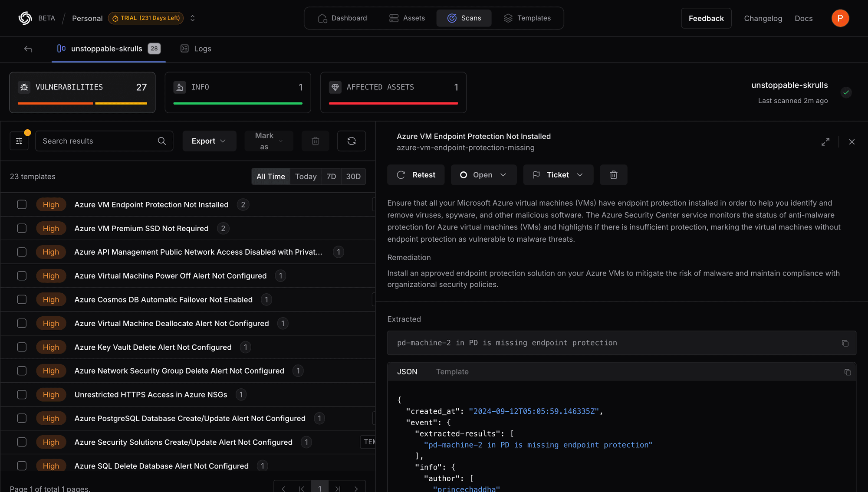Click the refresh results icon
Screen dimensions: 868x492
pos(352,141)
